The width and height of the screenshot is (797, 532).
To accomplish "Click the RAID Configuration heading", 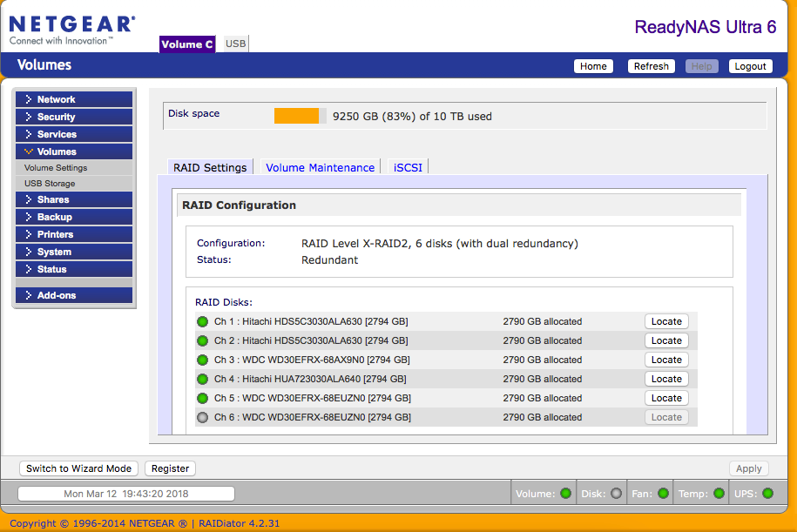I will pyautogui.click(x=239, y=205).
